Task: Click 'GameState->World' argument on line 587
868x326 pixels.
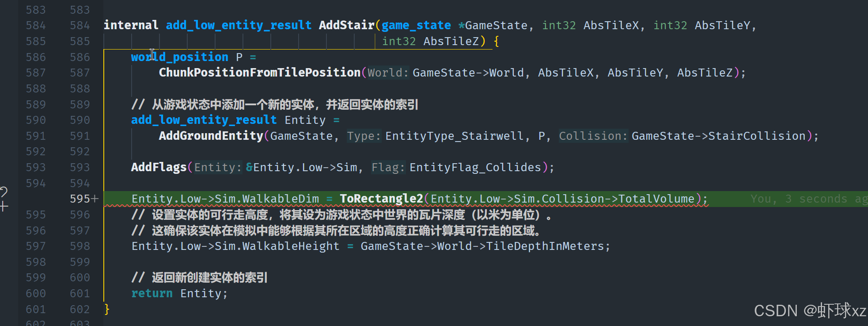Action: click(x=468, y=73)
